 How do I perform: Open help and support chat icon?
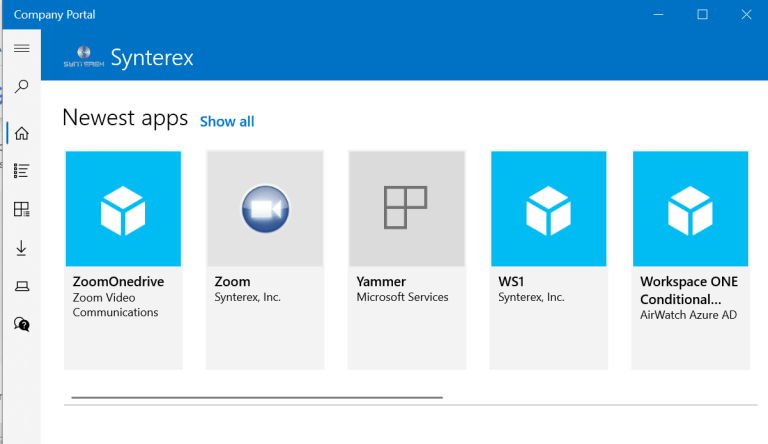pos(21,324)
